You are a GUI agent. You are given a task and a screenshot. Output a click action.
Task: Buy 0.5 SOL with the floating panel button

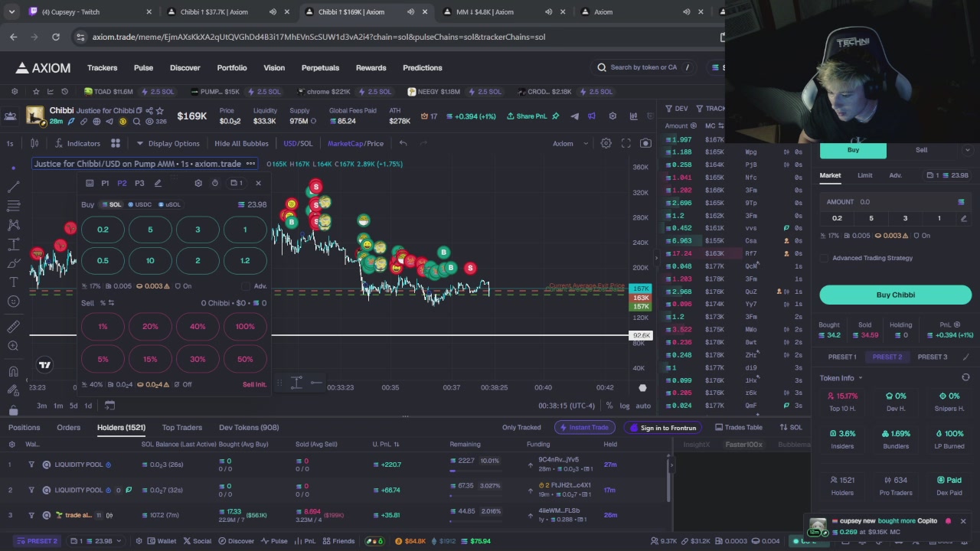coord(103,261)
